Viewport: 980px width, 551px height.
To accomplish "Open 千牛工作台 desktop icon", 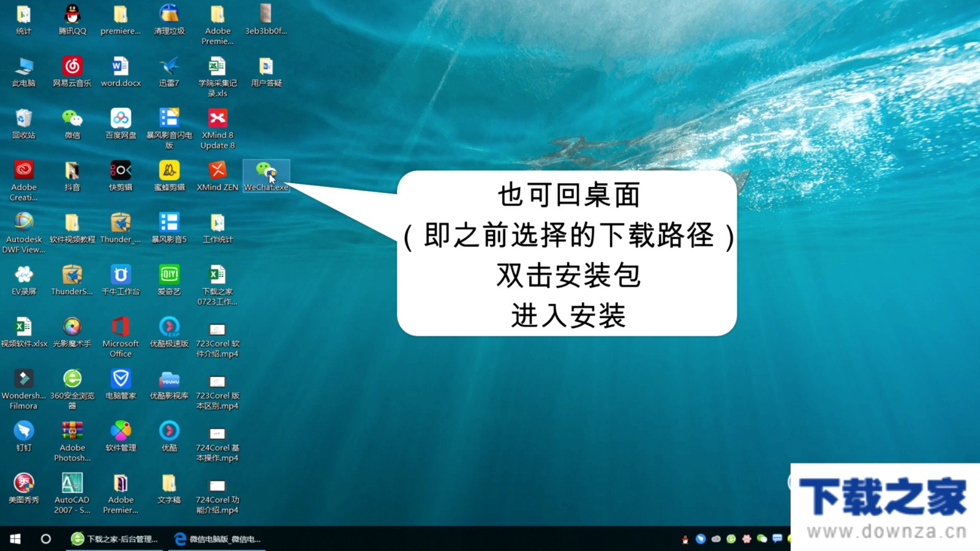I will click(x=121, y=279).
